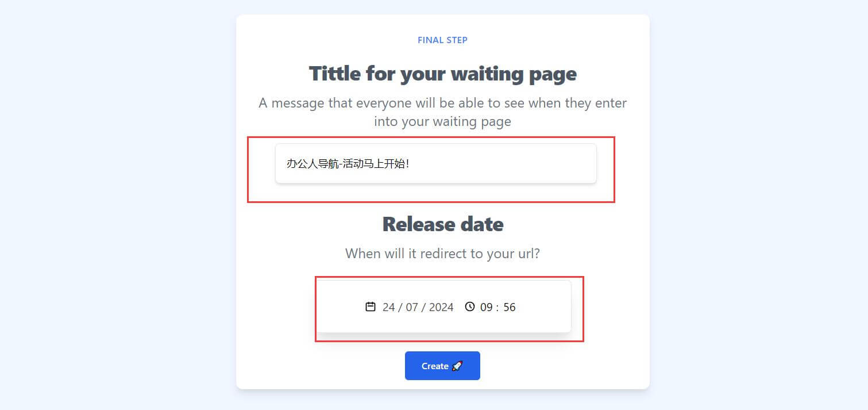Viewport: 868px width, 410px height.
Task: Select the day value 24
Action: point(389,307)
